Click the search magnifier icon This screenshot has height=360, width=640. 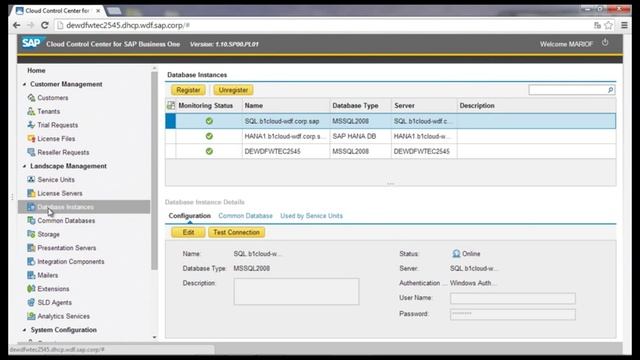click(610, 90)
